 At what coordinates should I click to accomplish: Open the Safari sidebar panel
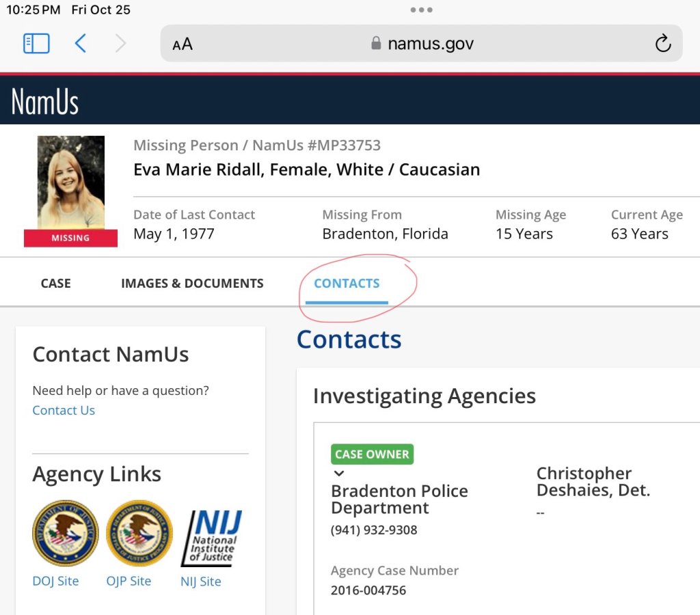coord(36,44)
